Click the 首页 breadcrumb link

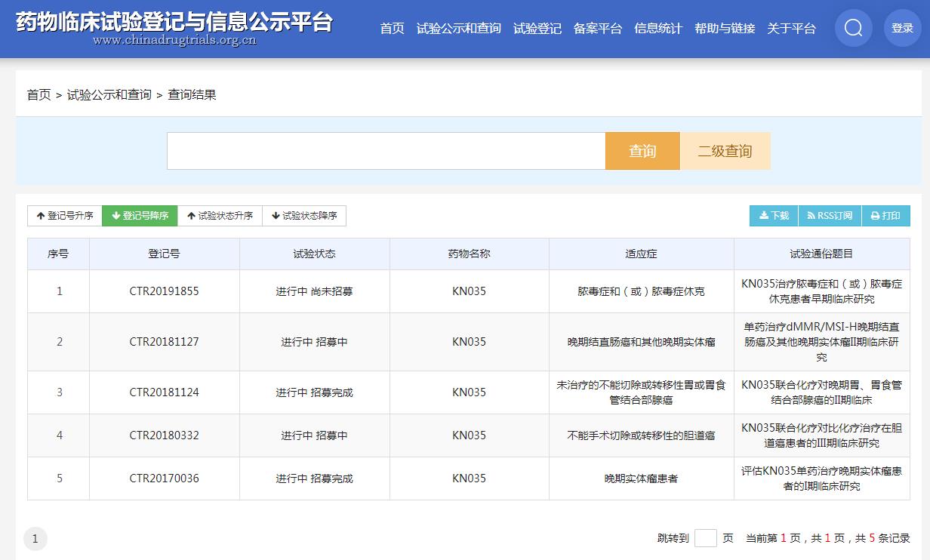[38, 95]
